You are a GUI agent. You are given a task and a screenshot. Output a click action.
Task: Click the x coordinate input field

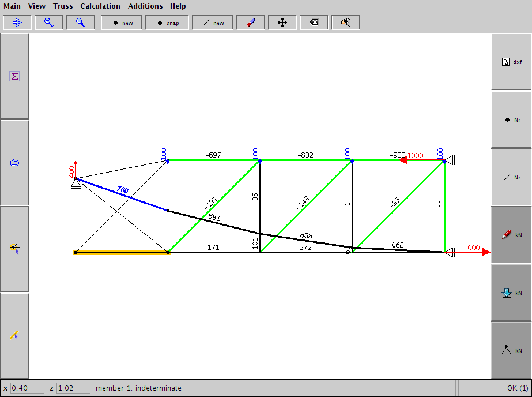[27, 388]
